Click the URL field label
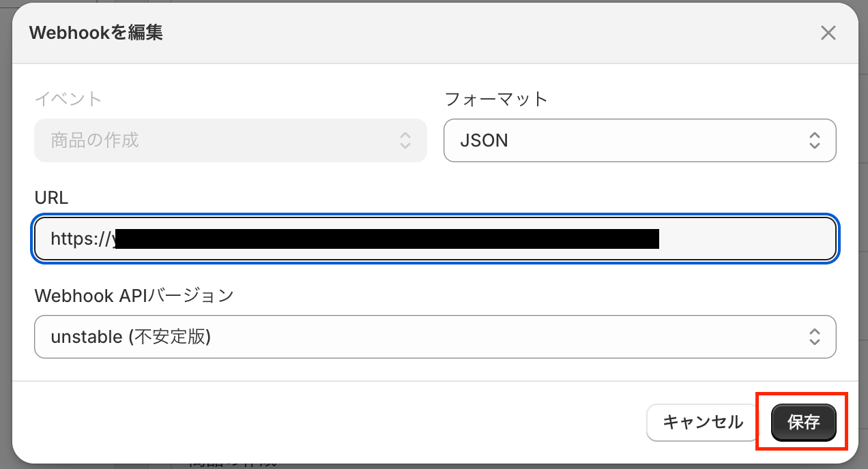Image resolution: width=868 pixels, height=469 pixels. click(x=51, y=198)
